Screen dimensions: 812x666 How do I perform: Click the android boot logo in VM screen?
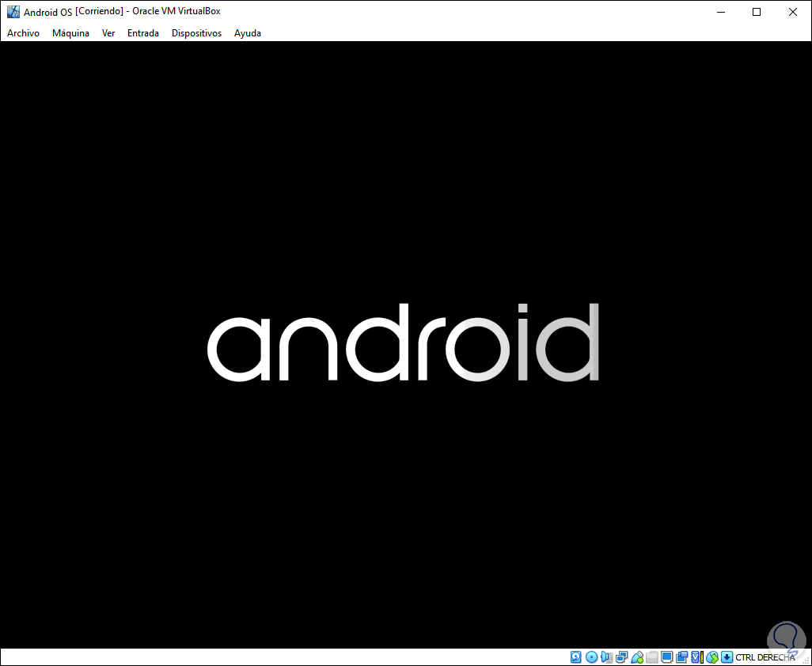point(403,342)
